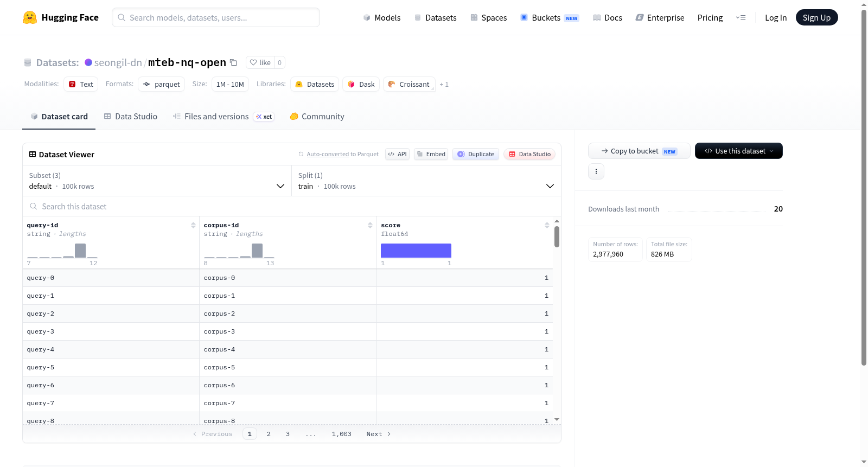Open the Croissant library tag
This screenshot has width=868, height=467.
pyautogui.click(x=409, y=84)
